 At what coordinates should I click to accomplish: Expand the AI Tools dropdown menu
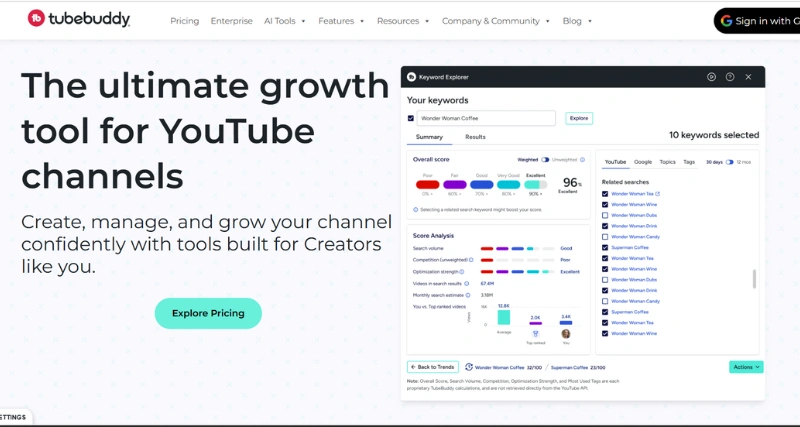pos(285,21)
